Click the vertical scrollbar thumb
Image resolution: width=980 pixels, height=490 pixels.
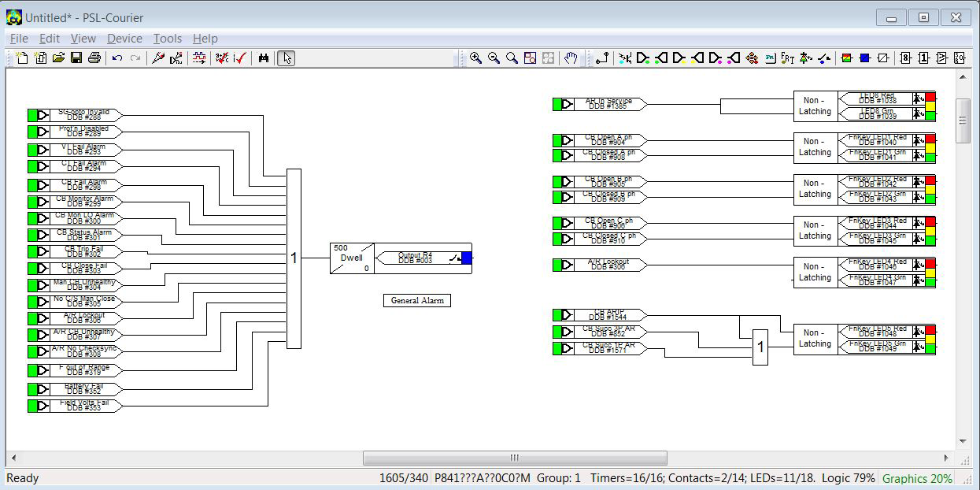coord(963,120)
